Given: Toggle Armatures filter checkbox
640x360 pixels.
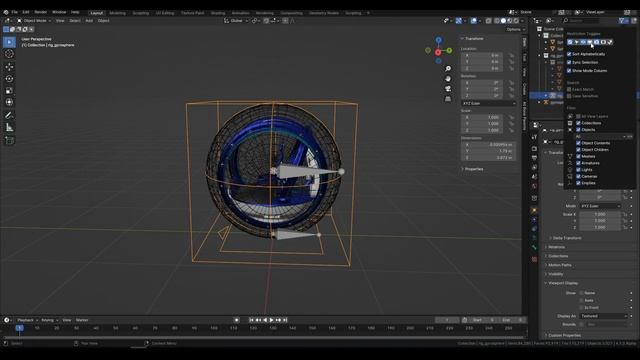Looking at the screenshot, I should point(578,163).
